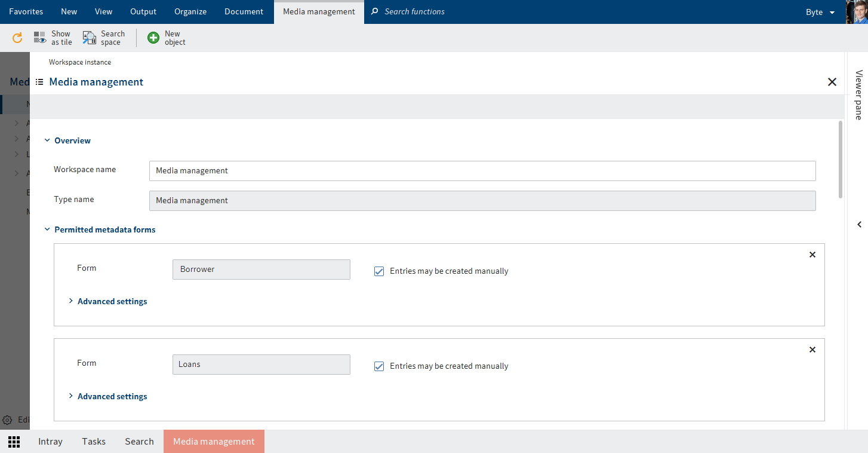Click the Loans form field
Screen dimensions: 868x453
(x=261, y=365)
